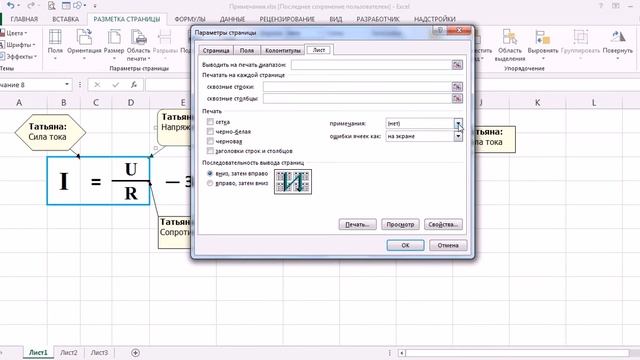Viewport: 640px width, 360px height.
Task: Expand ошибки ячеек как dropdown arrow
Action: coord(458,136)
